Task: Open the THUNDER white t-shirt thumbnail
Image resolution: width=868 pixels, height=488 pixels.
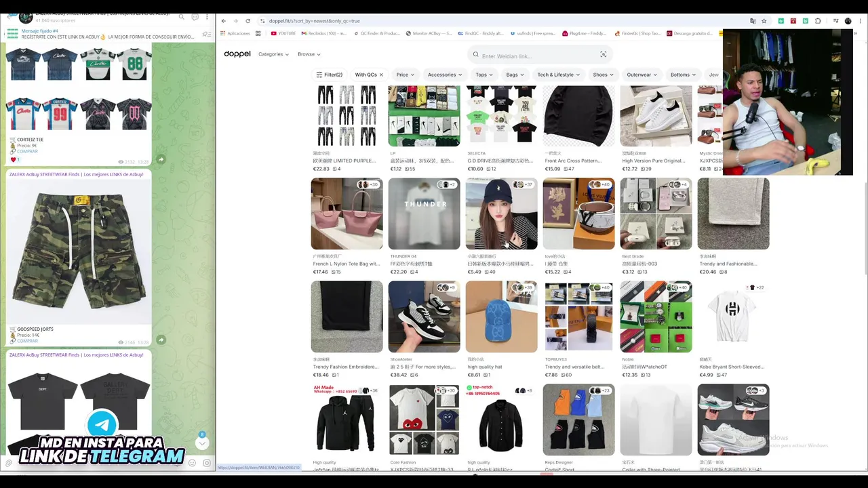Action: 424,213
